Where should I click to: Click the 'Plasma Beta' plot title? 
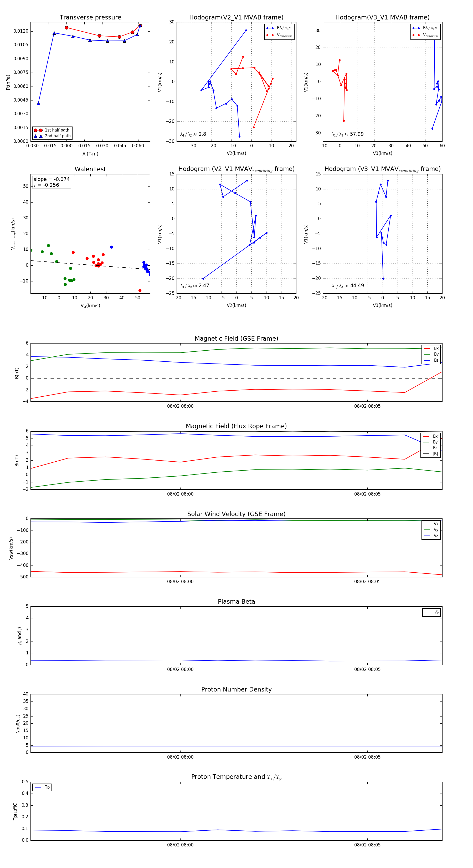tap(236, 602)
